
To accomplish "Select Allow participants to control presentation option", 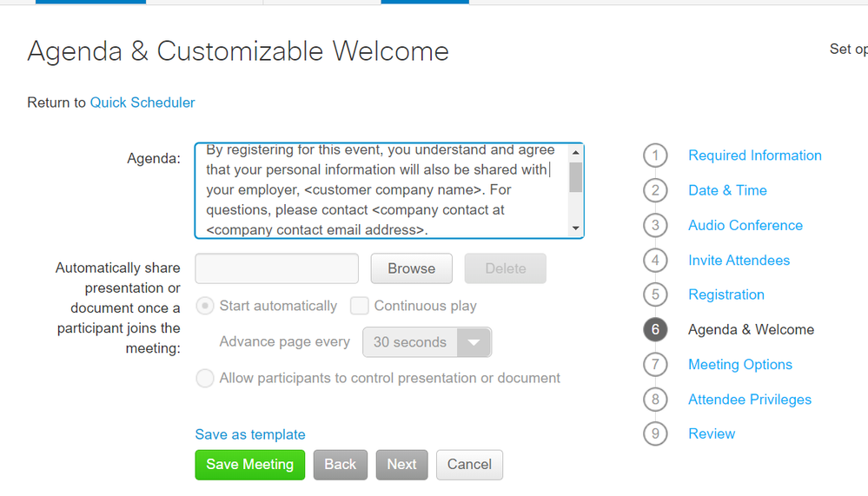I will [205, 378].
